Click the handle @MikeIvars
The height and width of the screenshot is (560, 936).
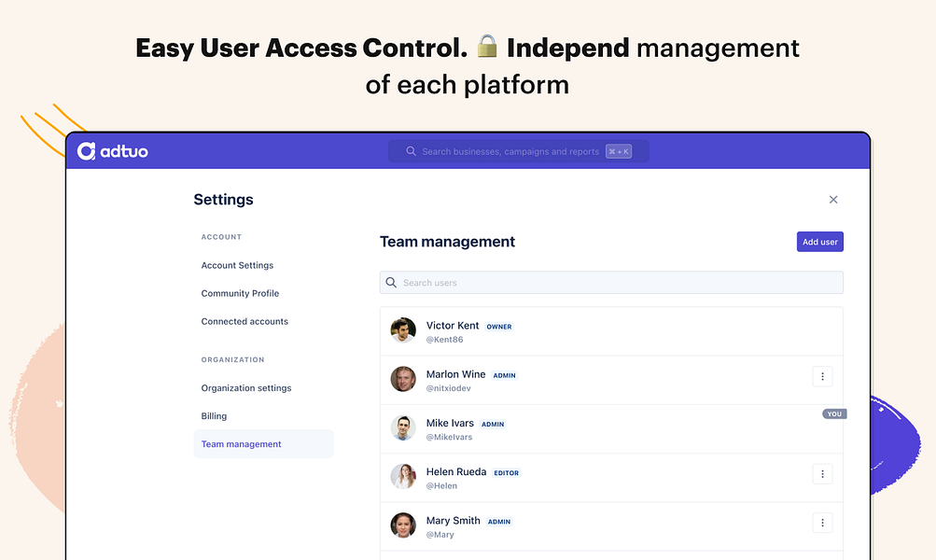tap(449, 437)
